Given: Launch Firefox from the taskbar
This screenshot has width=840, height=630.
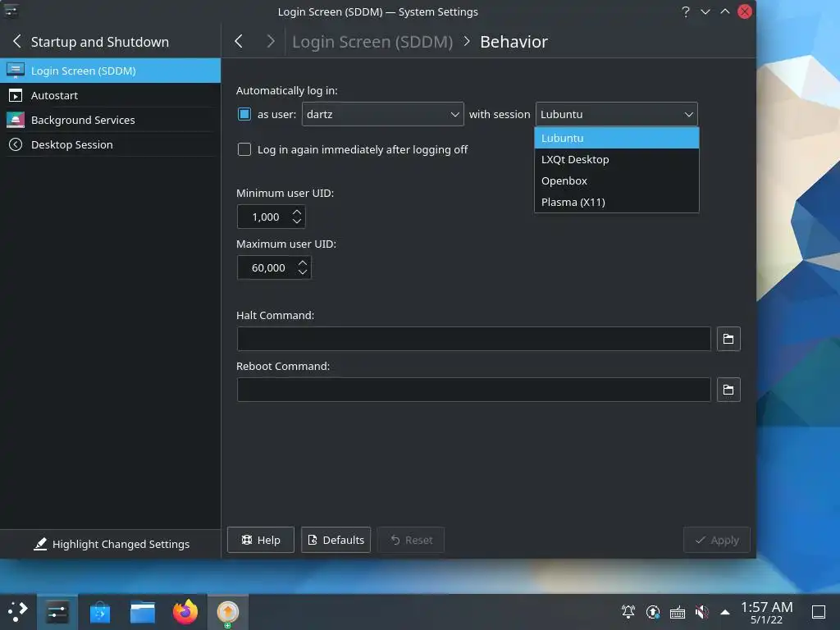Looking at the screenshot, I should 185,612.
